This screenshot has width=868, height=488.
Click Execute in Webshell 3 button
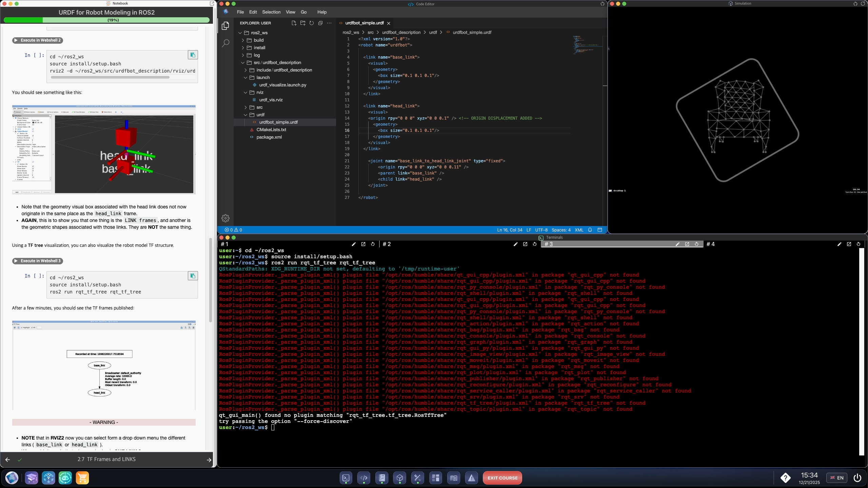(38, 261)
